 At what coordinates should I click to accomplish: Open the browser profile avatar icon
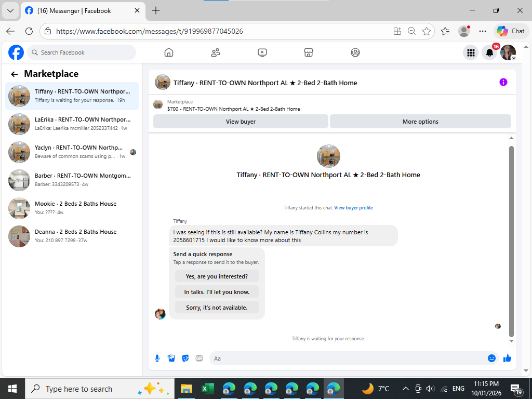(x=464, y=31)
